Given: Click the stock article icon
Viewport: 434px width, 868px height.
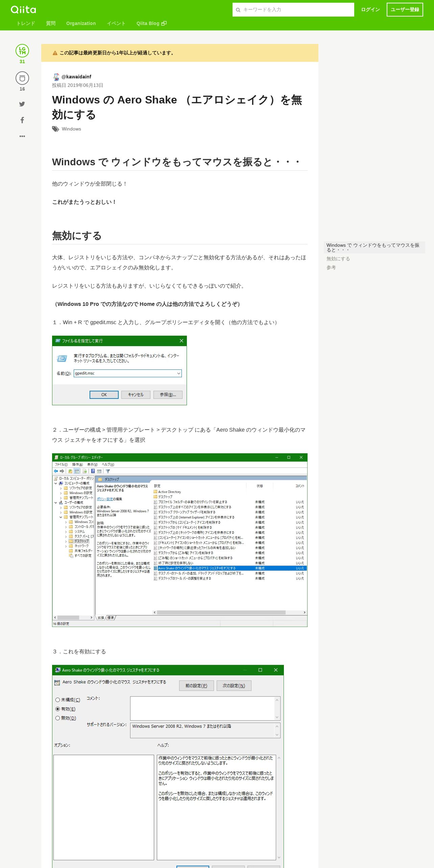Looking at the screenshot, I should click(22, 78).
